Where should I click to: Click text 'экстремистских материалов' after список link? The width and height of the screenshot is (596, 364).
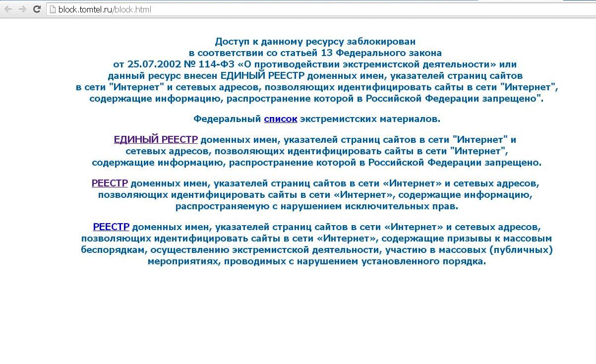click(x=369, y=119)
